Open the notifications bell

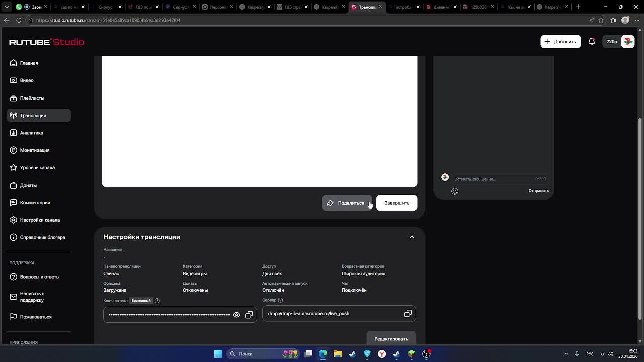[592, 42]
